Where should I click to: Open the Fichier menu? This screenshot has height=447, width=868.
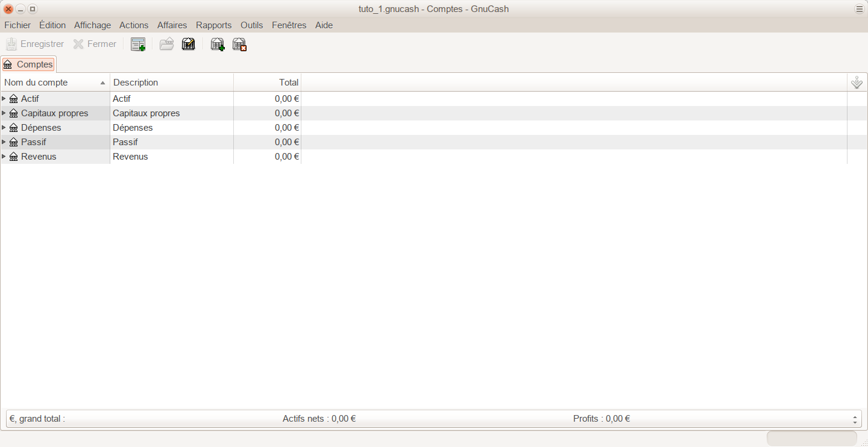click(17, 25)
